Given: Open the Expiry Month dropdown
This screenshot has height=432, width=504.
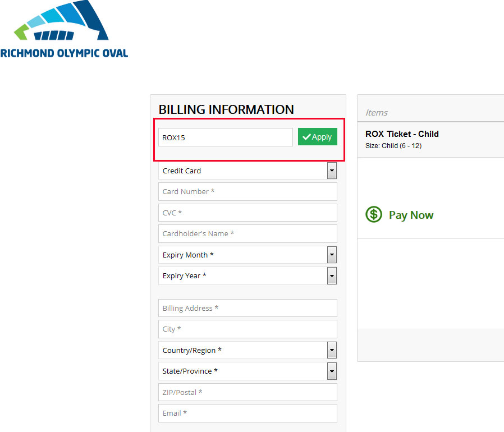Looking at the screenshot, I should (x=248, y=255).
